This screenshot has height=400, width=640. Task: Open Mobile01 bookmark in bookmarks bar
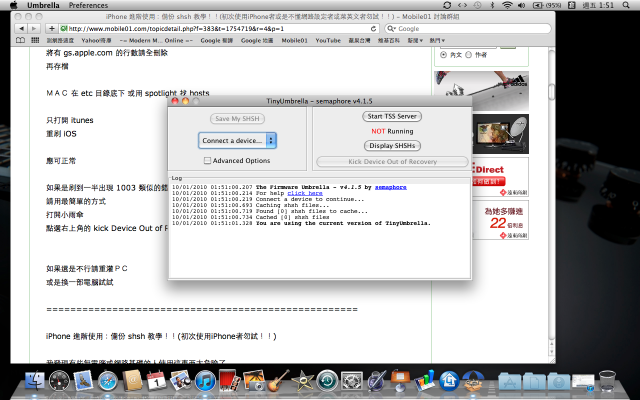pos(294,40)
